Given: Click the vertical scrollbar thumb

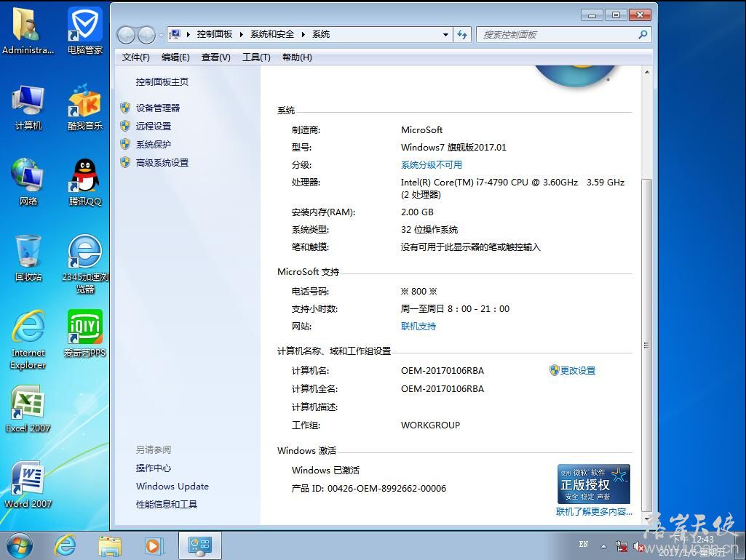Looking at the screenshot, I should (x=646, y=345).
